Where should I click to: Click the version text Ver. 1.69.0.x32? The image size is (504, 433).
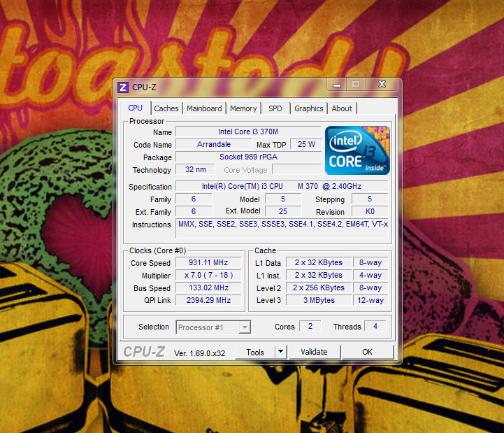(x=199, y=353)
